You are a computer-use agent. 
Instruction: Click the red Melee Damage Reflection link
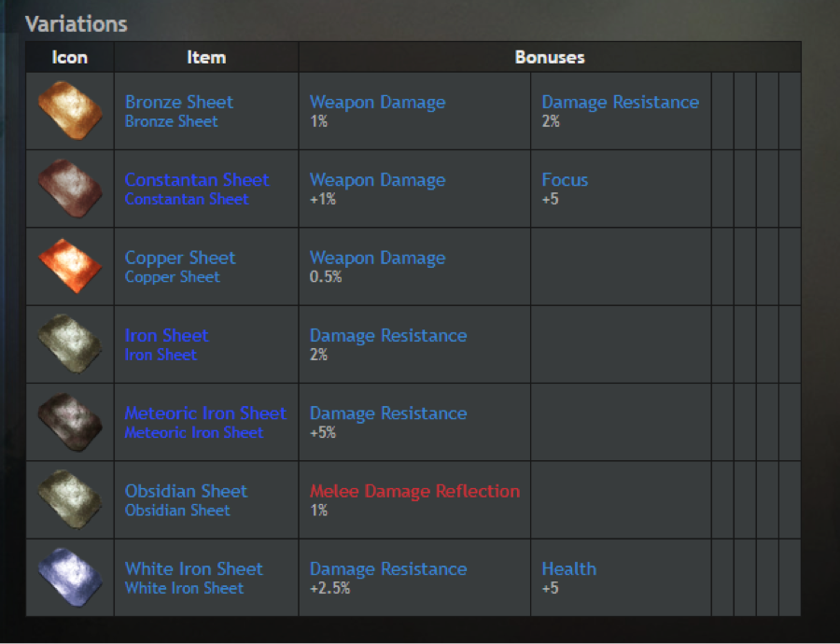coord(414,491)
